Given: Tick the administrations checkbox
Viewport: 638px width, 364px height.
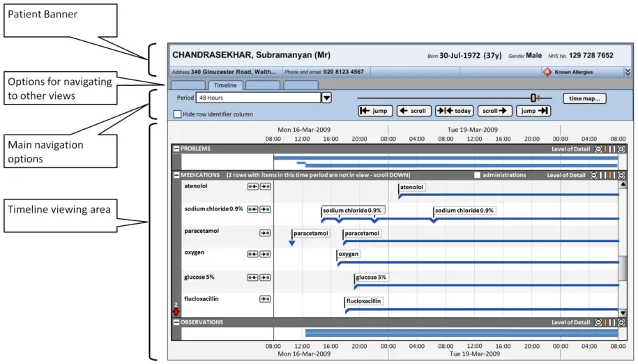Looking at the screenshot, I should 477,176.
